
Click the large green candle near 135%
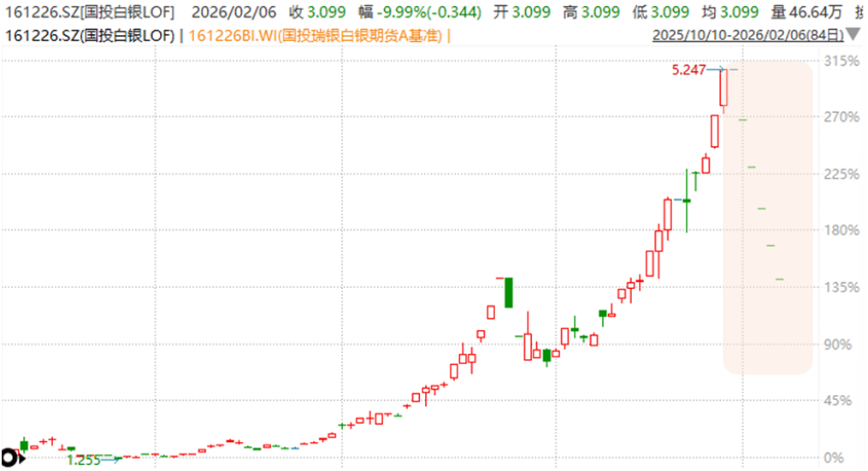pos(509,292)
